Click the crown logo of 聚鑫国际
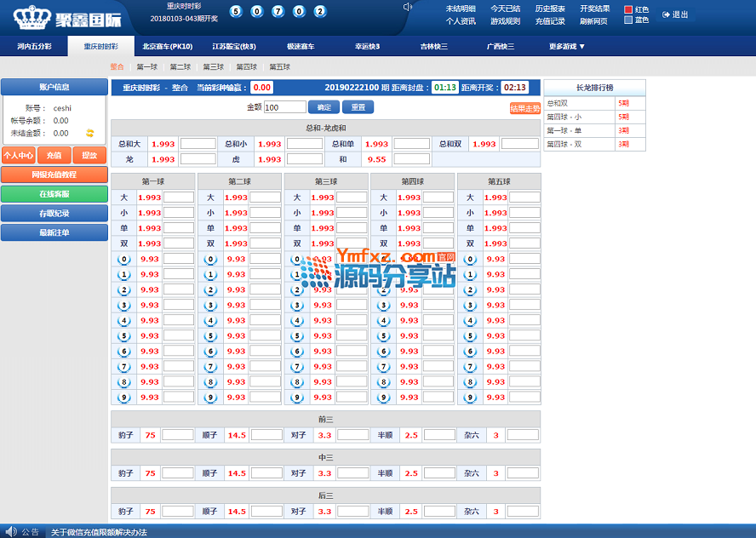756x538 pixels. [x=29, y=18]
